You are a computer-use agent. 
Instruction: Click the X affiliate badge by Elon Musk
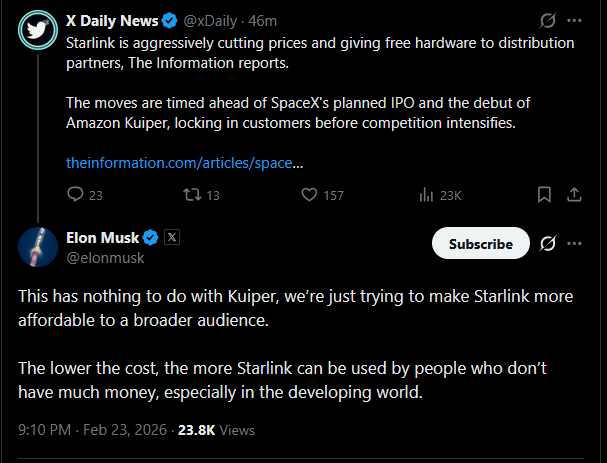172,237
